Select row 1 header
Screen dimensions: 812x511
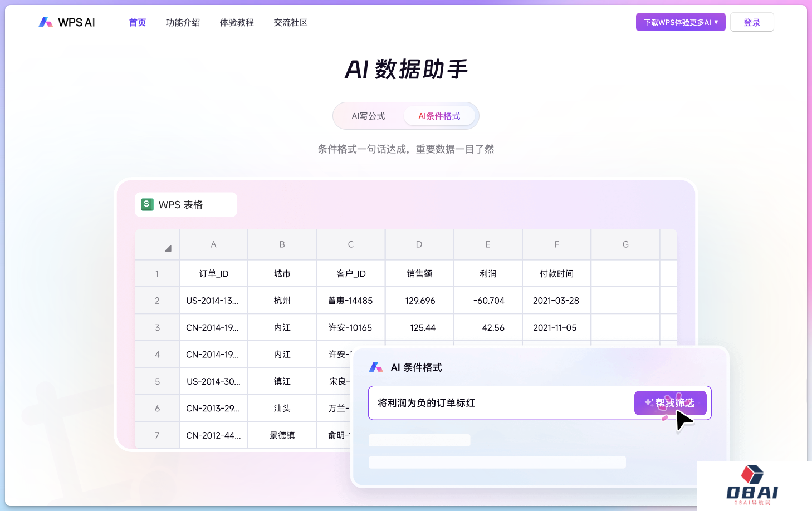coord(157,273)
